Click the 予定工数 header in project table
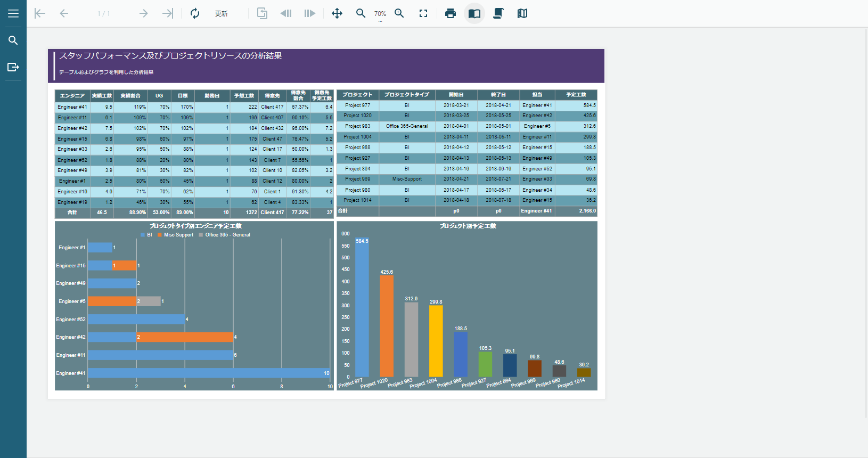 pos(576,95)
